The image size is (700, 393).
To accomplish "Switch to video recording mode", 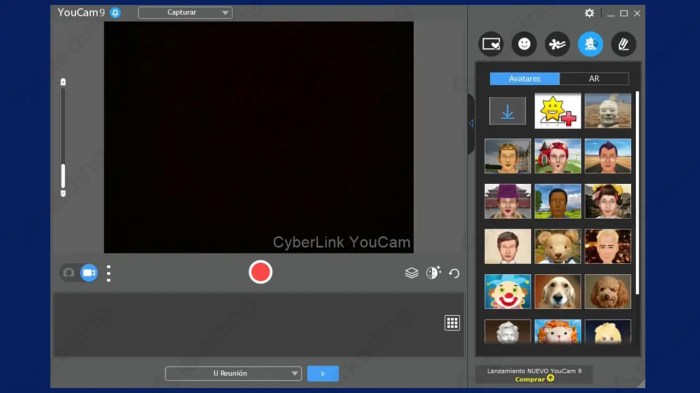I will point(89,273).
